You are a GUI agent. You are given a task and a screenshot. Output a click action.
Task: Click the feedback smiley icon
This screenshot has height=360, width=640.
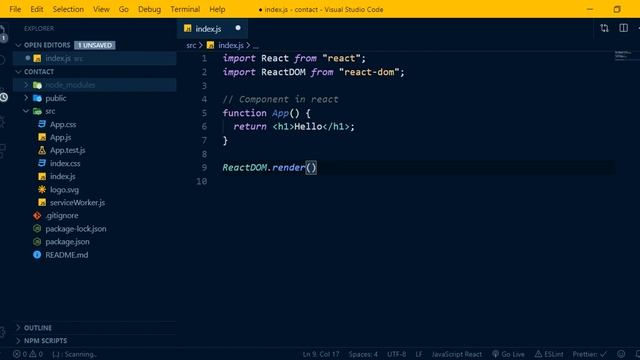[621, 354]
